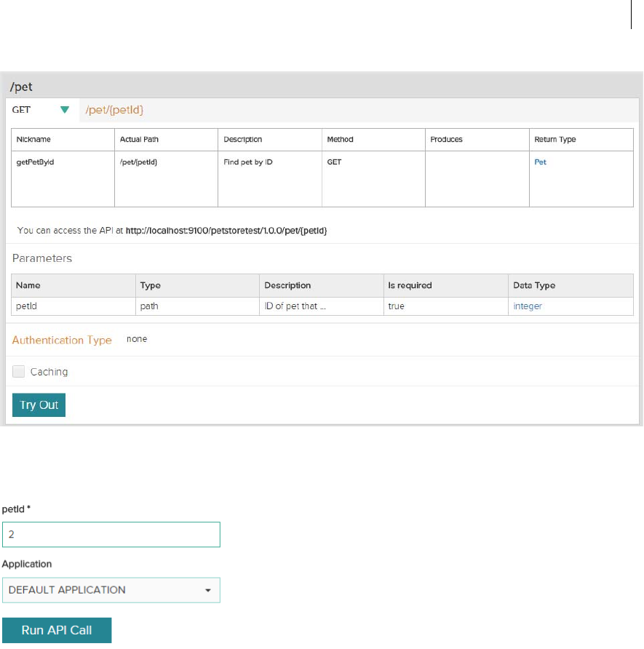The width and height of the screenshot is (644, 649).
Task: Click the /pet section header
Action: (x=21, y=87)
